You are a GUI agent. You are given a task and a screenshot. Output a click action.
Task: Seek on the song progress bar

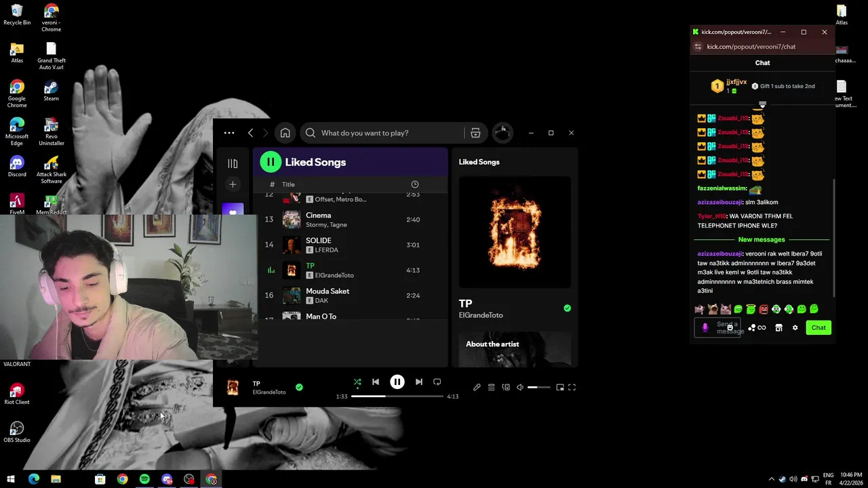pos(397,396)
